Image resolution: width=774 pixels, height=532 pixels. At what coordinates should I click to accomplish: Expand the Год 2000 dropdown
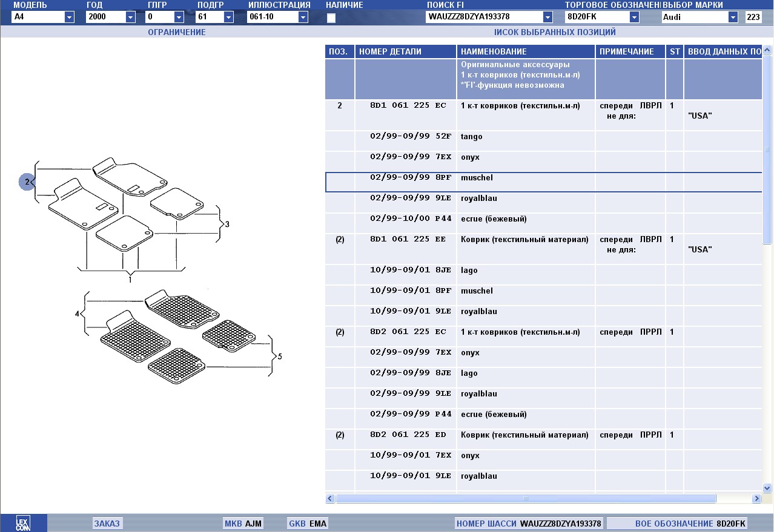click(x=130, y=18)
